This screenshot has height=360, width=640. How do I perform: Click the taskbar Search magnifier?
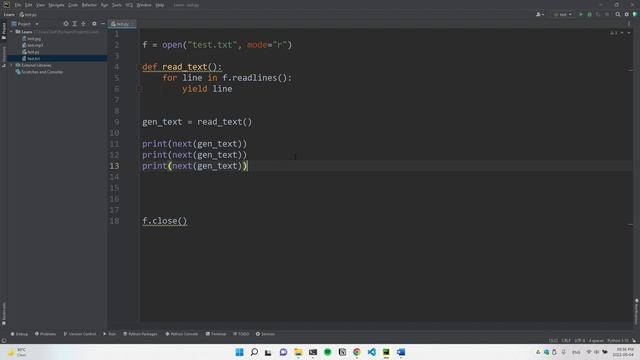(x=254, y=352)
